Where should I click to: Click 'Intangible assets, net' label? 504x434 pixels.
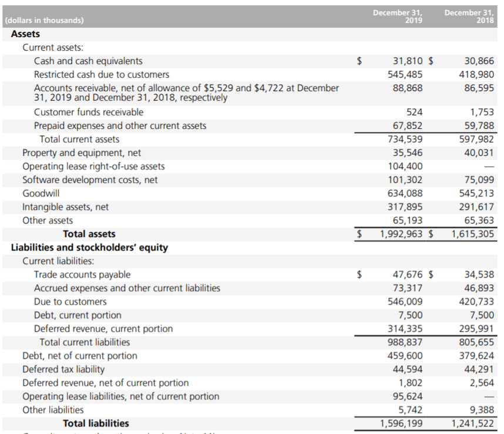(x=66, y=206)
